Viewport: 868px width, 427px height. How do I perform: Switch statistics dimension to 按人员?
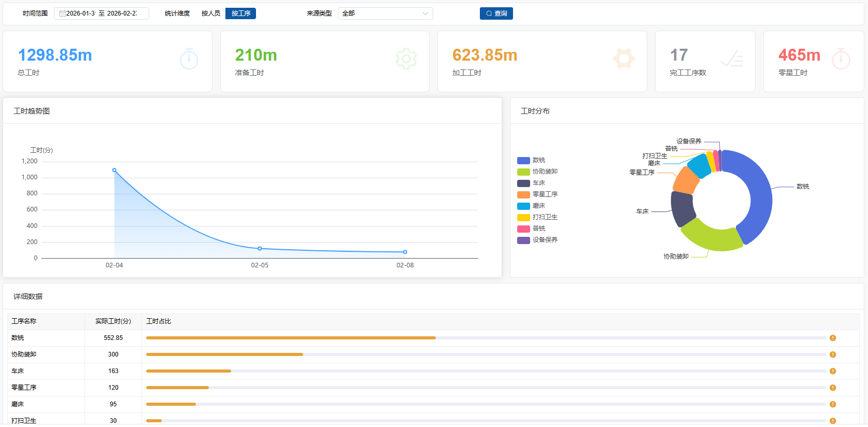pos(211,13)
